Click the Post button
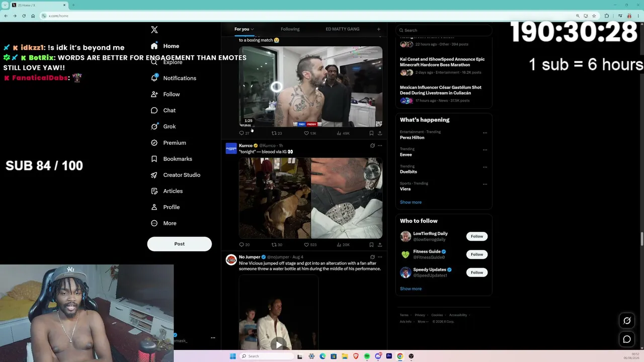644x362 pixels. pyautogui.click(x=180, y=244)
